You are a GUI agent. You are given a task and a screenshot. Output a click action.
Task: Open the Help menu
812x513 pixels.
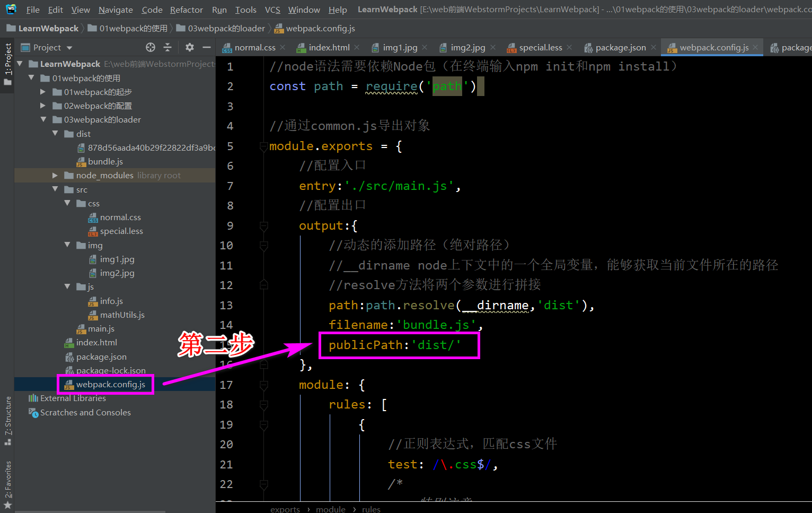(337, 10)
